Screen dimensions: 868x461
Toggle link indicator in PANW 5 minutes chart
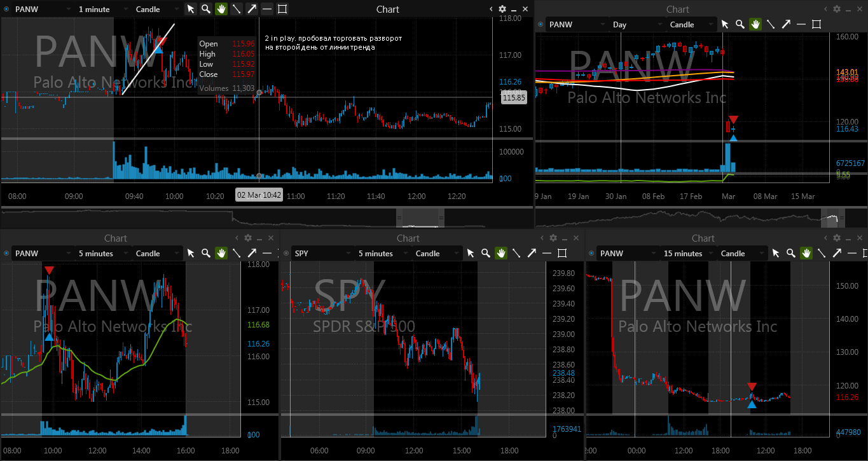[6, 254]
